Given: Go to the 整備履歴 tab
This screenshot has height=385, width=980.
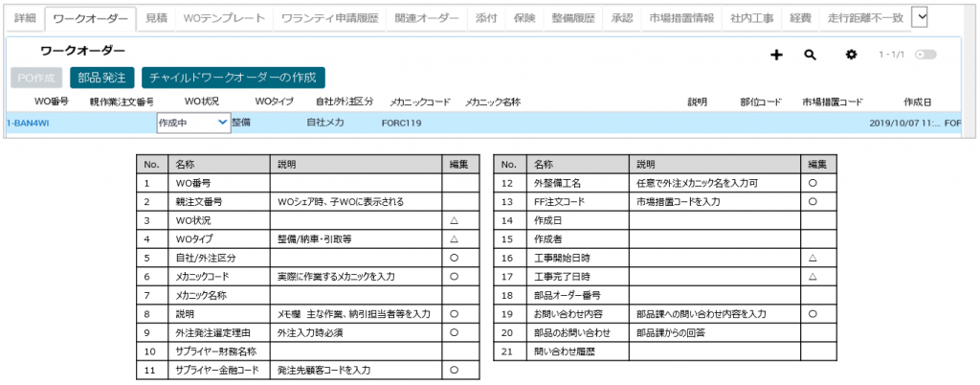Looking at the screenshot, I should (573, 18).
